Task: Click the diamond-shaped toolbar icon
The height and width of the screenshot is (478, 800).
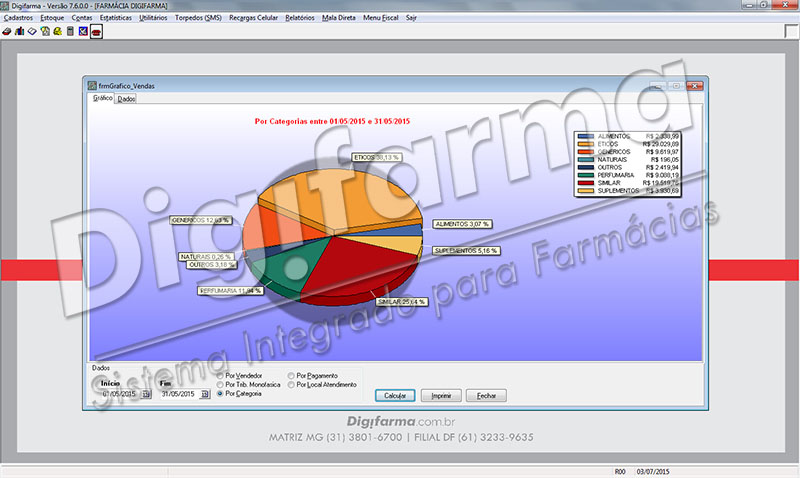Action: pos(32,32)
